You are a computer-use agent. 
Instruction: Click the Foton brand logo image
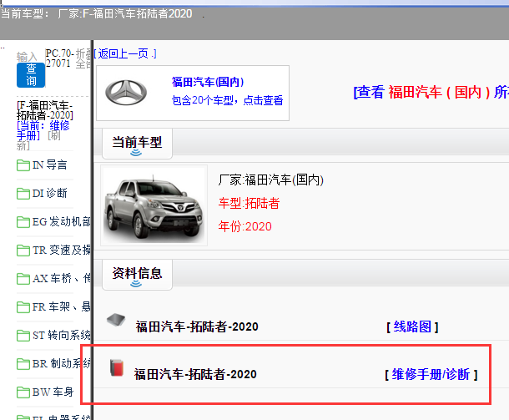pyautogui.click(x=126, y=93)
